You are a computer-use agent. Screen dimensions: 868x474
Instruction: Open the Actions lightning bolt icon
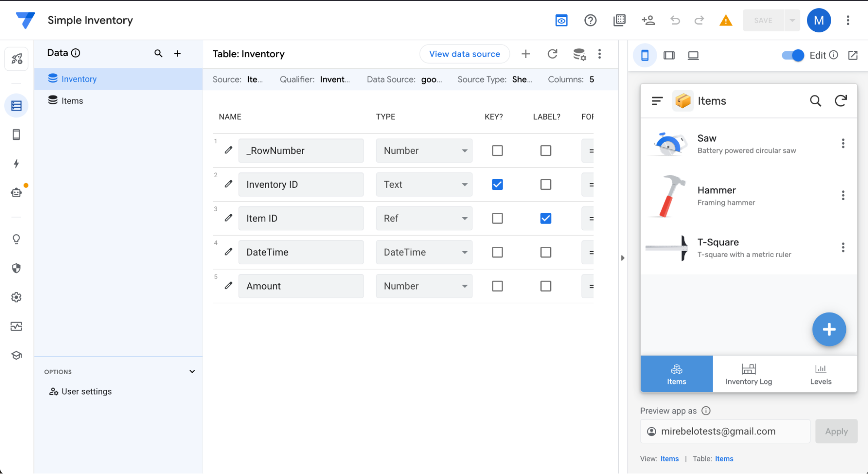tap(17, 163)
